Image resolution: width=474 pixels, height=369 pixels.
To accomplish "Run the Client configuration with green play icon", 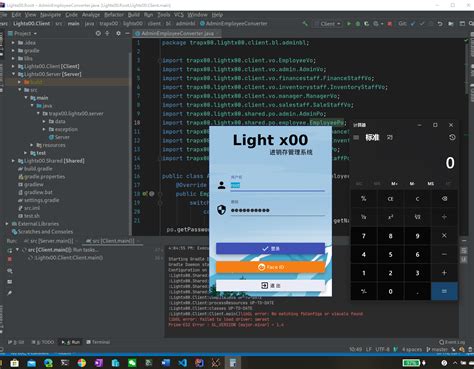I will pos(349,24).
